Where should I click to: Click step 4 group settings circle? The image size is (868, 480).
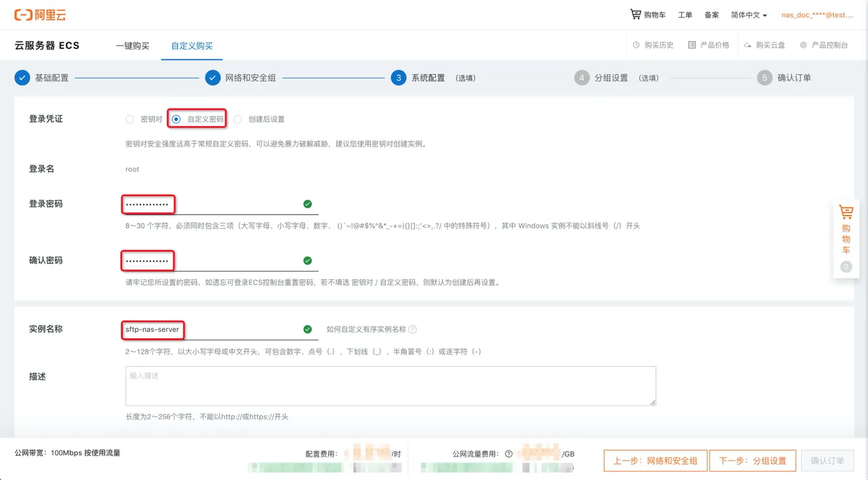pos(582,77)
